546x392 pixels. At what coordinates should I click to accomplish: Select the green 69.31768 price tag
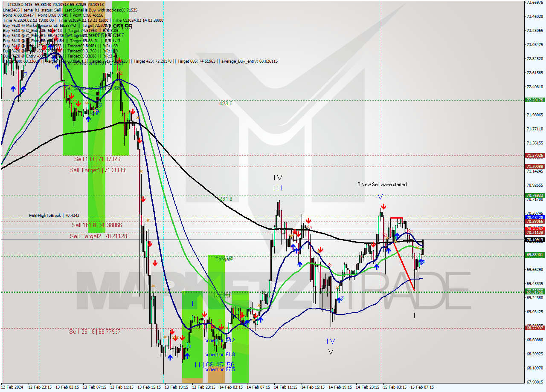tap(534, 292)
